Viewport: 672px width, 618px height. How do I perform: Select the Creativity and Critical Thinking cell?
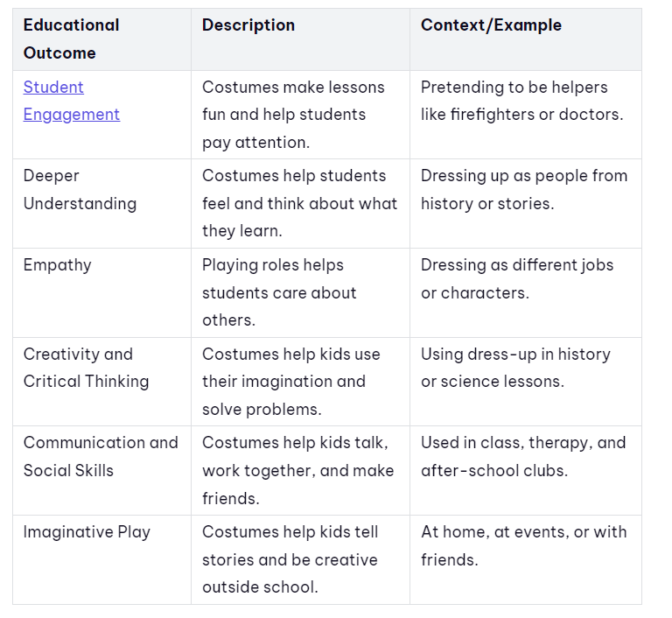pyautogui.click(x=102, y=382)
